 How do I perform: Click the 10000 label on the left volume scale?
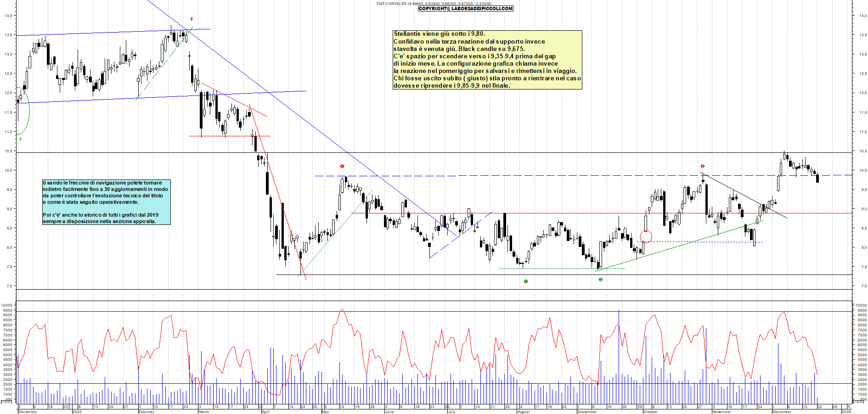point(6,305)
